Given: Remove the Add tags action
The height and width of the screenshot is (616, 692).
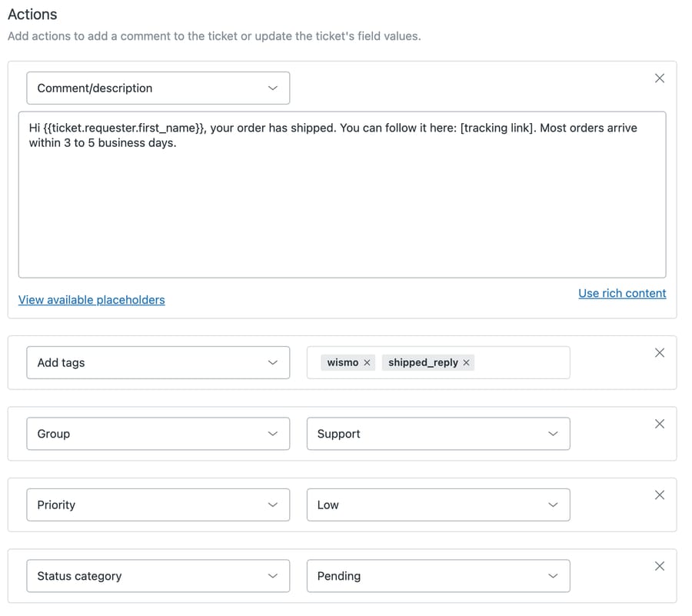Looking at the screenshot, I should coord(660,352).
